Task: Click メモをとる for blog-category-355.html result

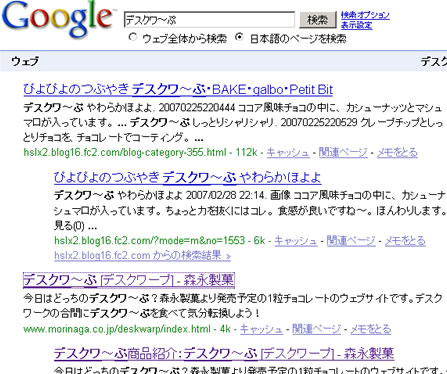Action: (x=397, y=152)
